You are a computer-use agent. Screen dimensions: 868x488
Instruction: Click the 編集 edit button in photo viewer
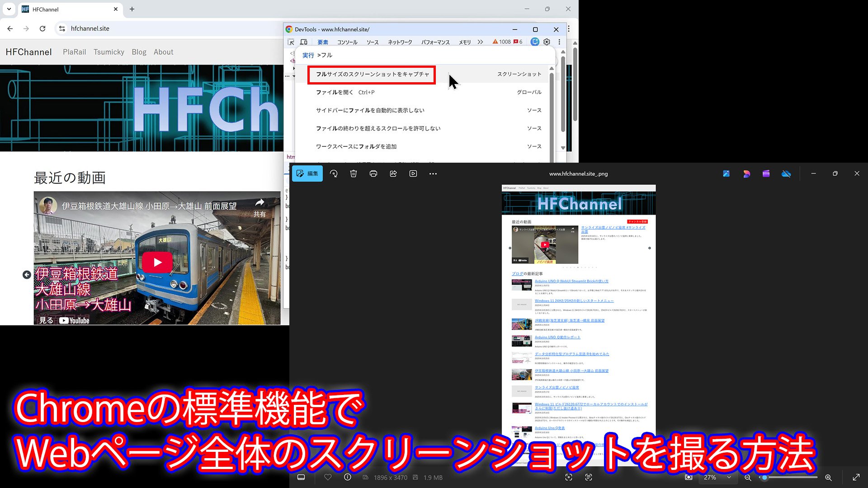tap(307, 174)
